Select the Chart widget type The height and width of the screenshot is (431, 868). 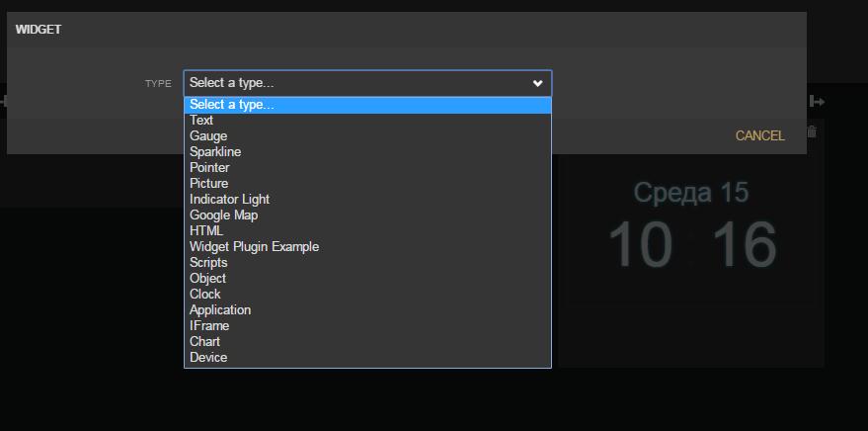(205, 342)
